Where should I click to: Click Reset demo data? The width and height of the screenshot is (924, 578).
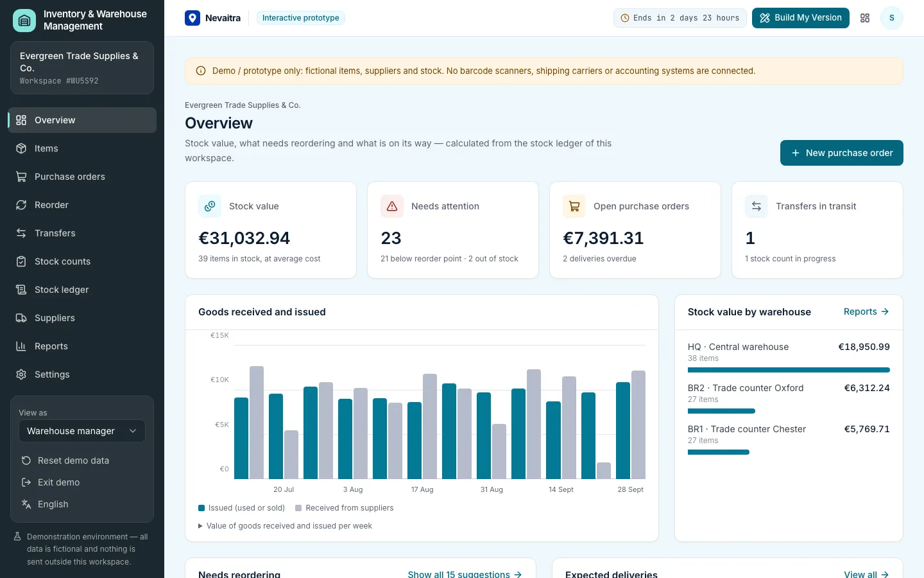[82, 460]
